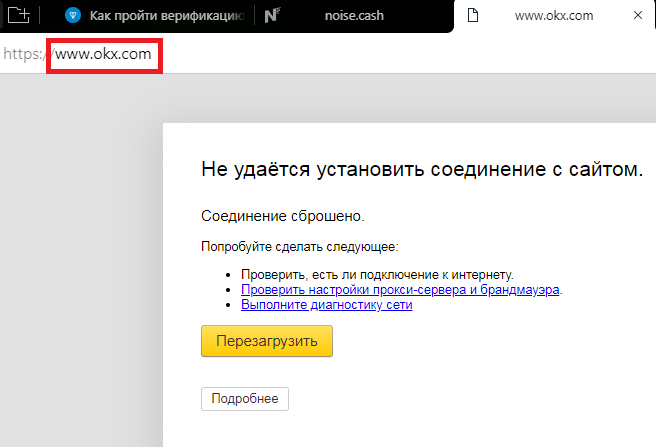
Task: Open a new tab with the plus icon
Action: pyautogui.click(x=19, y=15)
